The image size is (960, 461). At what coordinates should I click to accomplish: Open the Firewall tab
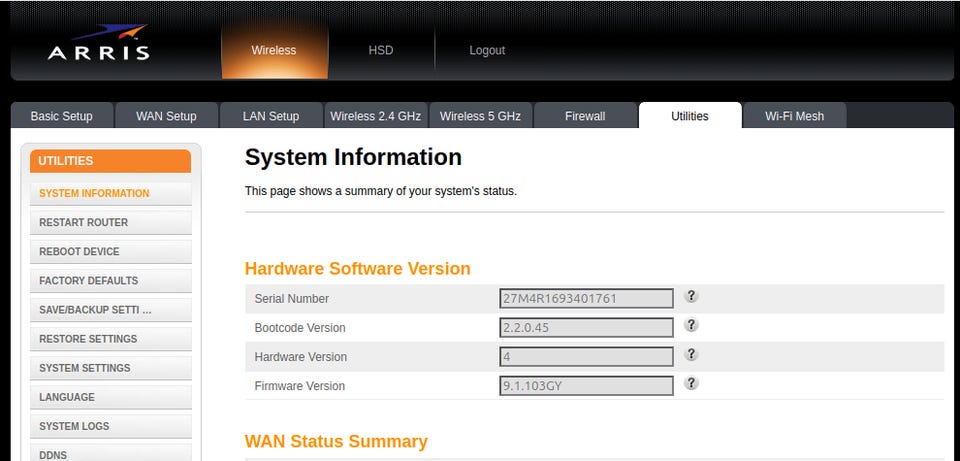coord(585,116)
